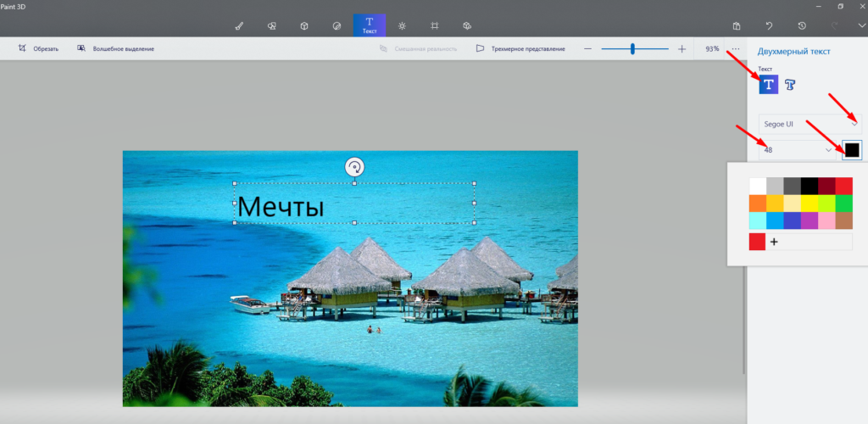Pick the light gray palette swatch
The width and height of the screenshot is (868, 424).
(x=775, y=186)
